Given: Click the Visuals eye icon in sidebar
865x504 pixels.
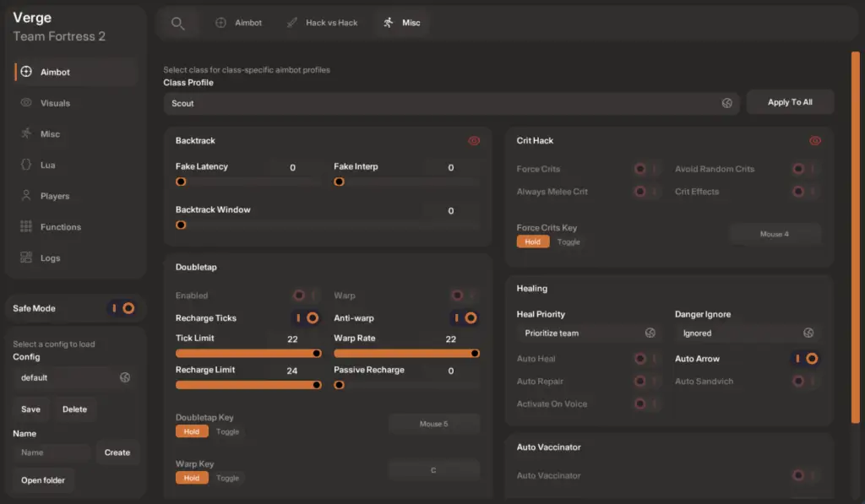Looking at the screenshot, I should point(26,102).
